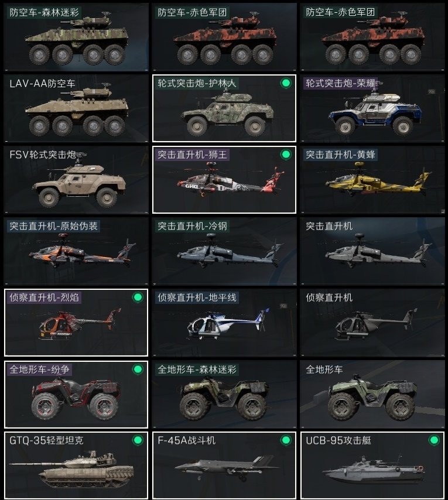This screenshot has height=500, width=448.
Task: Select the 全地形车-森林迷彩 ATV skin
Action: pos(224,395)
